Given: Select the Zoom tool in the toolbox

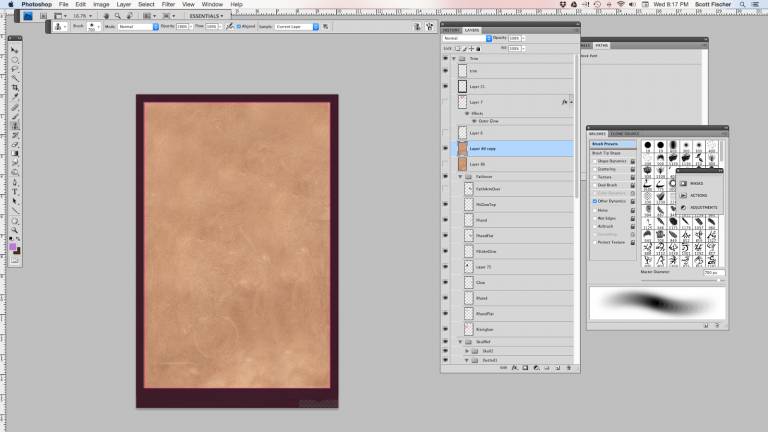Looking at the screenshot, I should pyautogui.click(x=15, y=230).
